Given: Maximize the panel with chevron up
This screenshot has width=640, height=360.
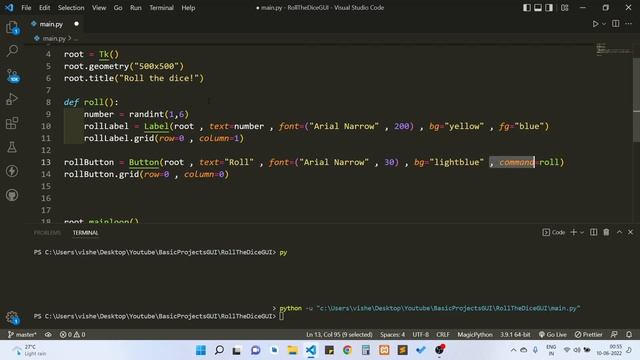Looking at the screenshot, I should pyautogui.click(x=619, y=232).
